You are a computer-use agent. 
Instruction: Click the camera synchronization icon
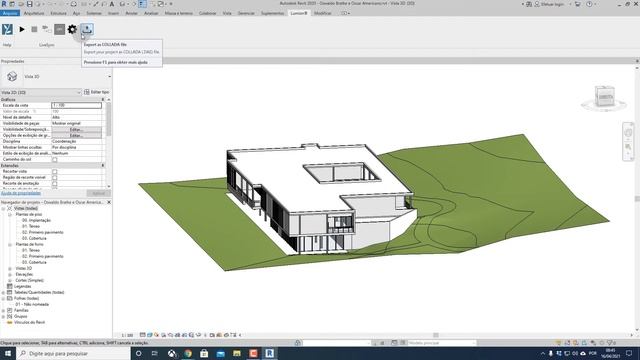click(x=47, y=29)
